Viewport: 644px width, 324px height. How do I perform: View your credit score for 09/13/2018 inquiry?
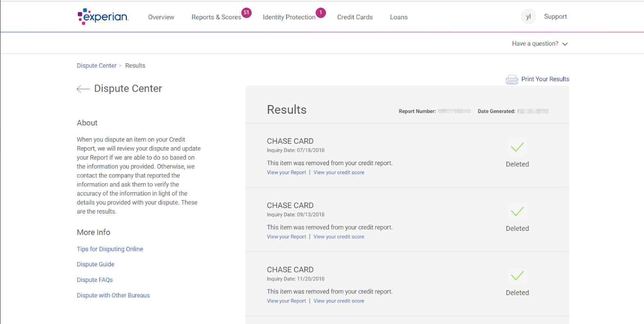[339, 237]
